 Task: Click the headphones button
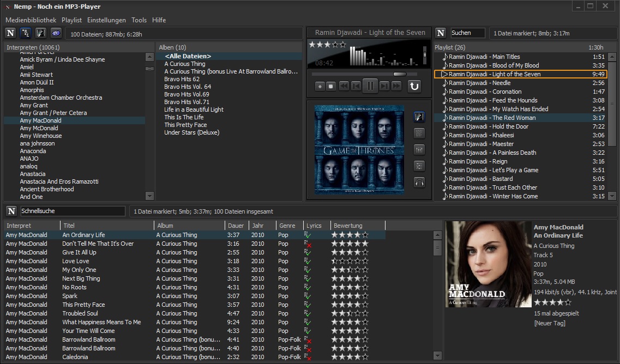click(419, 183)
